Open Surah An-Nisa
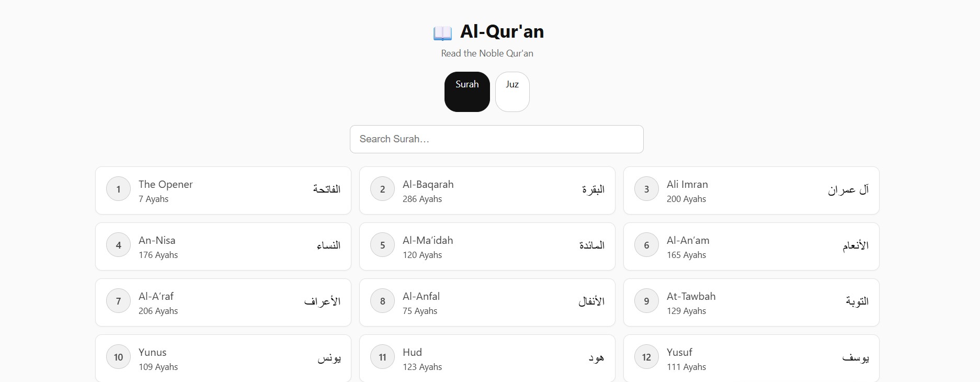Screen dimensions: 980x382 [223, 246]
